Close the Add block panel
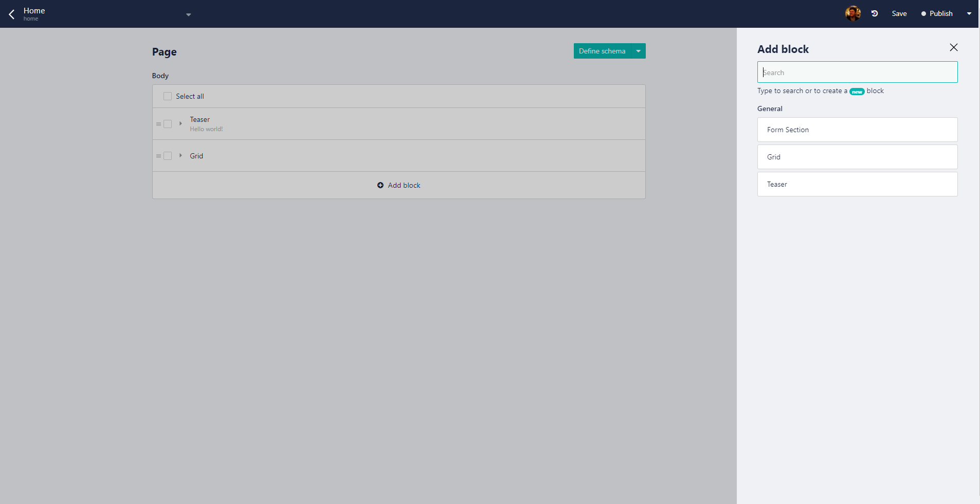 (954, 47)
